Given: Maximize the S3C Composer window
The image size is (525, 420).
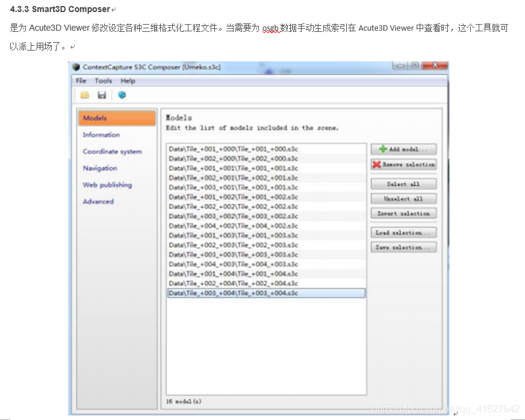Looking at the screenshot, I should (x=415, y=65).
